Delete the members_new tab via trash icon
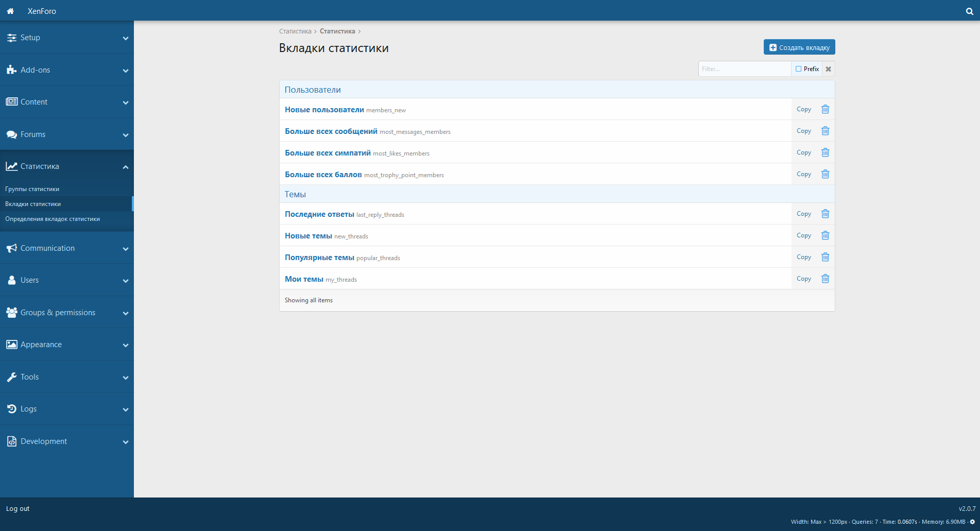The image size is (980, 531). (825, 109)
